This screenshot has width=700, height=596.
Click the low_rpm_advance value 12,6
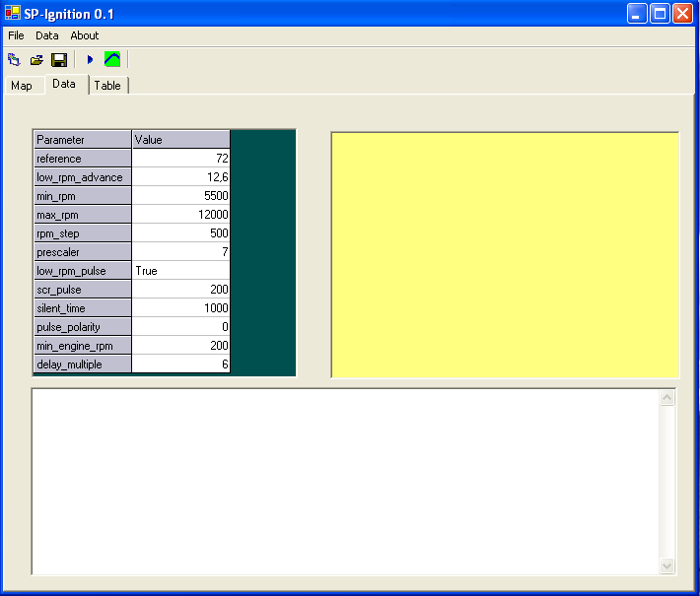(180, 177)
